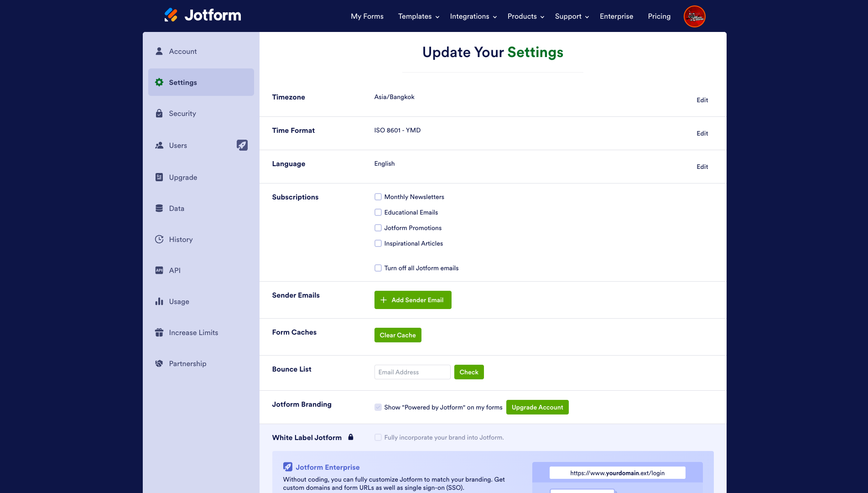The width and height of the screenshot is (868, 493).
Task: Click the Usage bar chart icon
Action: pyautogui.click(x=159, y=301)
